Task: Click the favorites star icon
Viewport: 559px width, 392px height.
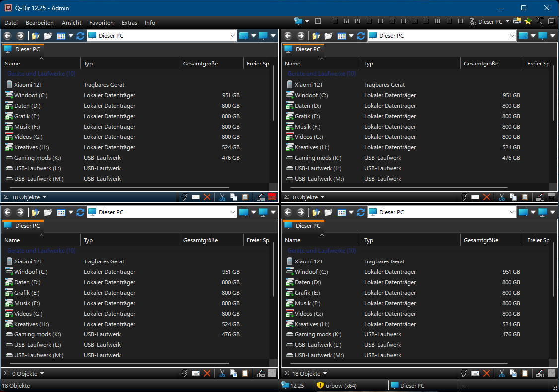Action: tap(528, 21)
